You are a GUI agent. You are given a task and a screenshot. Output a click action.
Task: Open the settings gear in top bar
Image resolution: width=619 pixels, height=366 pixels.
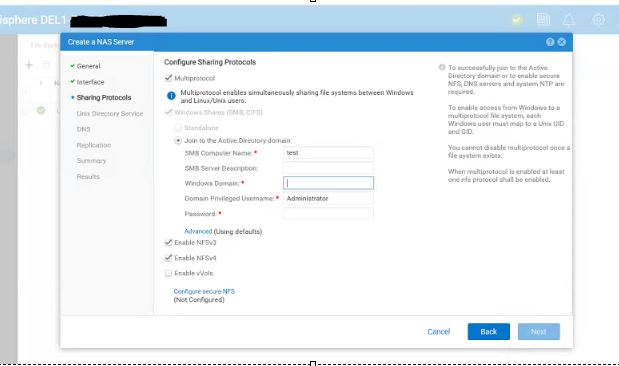pos(598,19)
